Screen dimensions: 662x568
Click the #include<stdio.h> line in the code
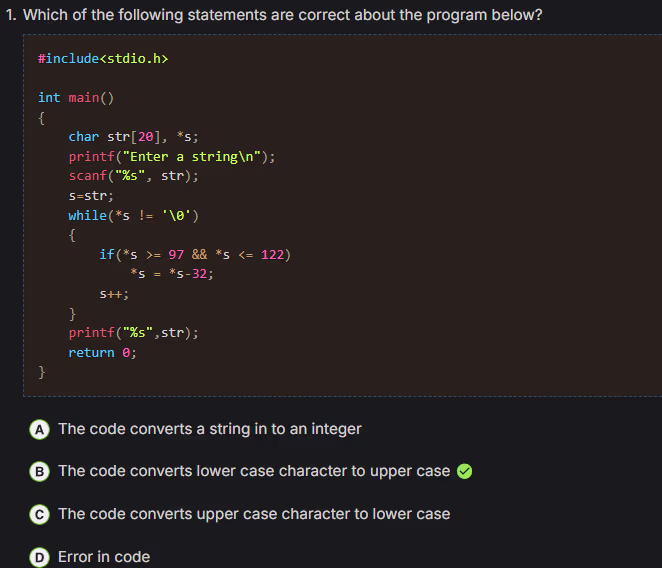(103, 59)
